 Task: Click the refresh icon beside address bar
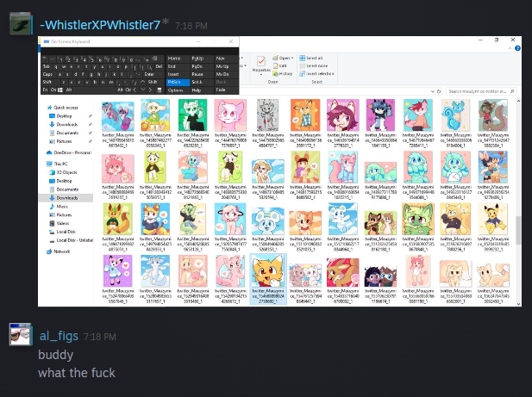click(x=439, y=91)
